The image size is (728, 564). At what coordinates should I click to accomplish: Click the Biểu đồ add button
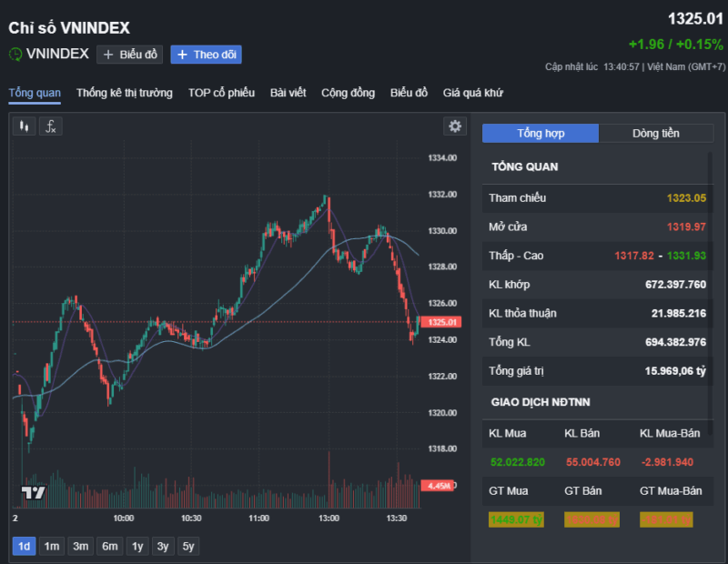[x=129, y=55]
